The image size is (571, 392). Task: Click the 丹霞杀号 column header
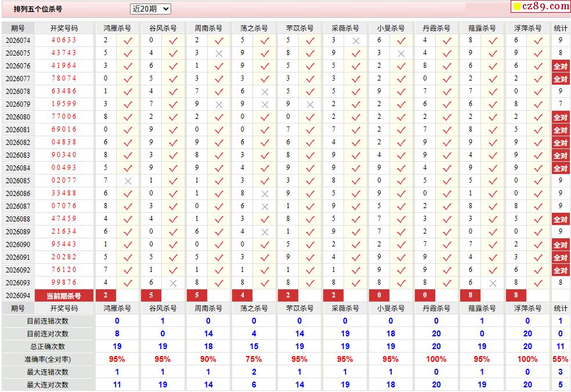(436, 28)
